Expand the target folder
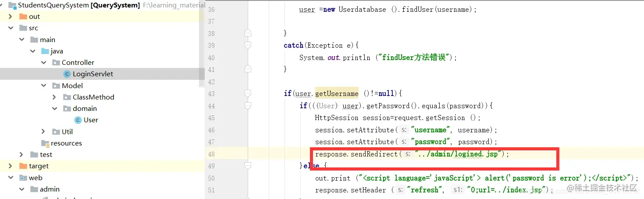Screen dimensions: 644x199 coord(11,166)
